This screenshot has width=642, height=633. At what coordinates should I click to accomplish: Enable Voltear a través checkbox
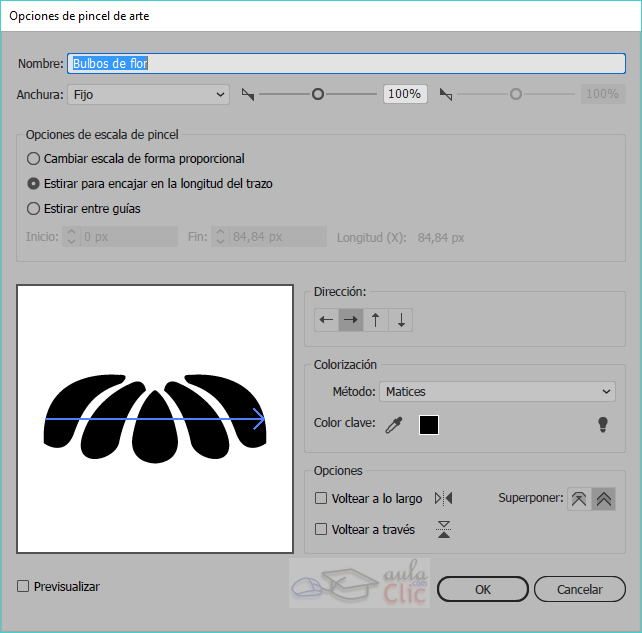click(x=322, y=529)
